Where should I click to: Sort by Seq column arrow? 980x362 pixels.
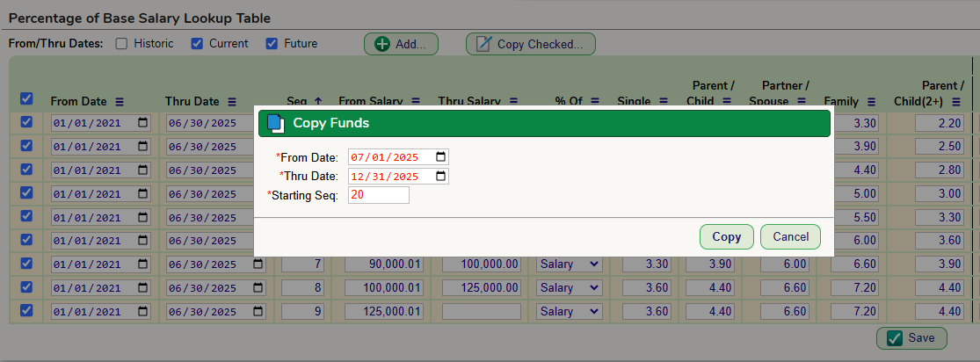(317, 101)
